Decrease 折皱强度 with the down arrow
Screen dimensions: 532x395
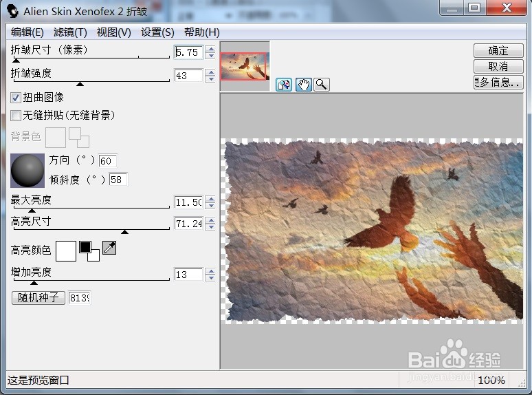pos(211,79)
